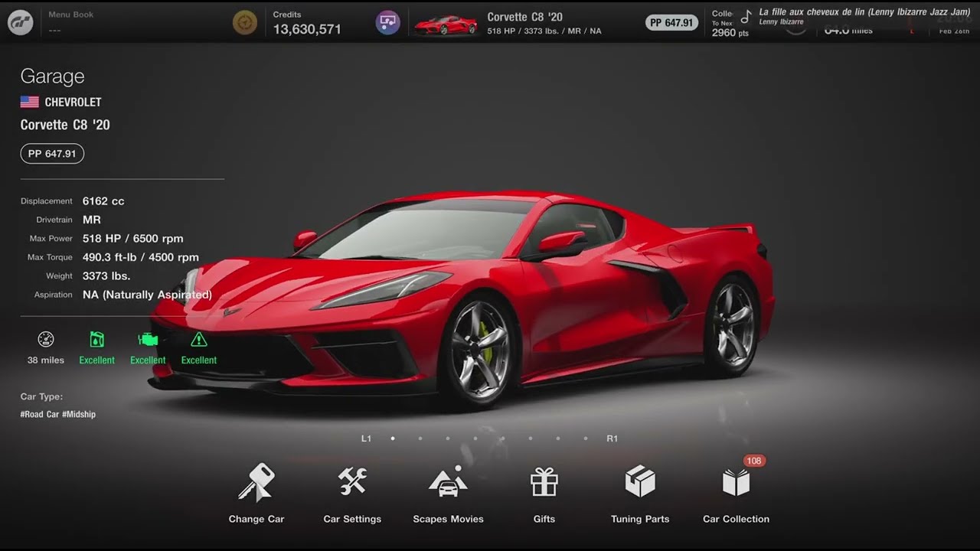
Task: Click the NA (Naturally Aspirated) value
Action: pos(147,295)
